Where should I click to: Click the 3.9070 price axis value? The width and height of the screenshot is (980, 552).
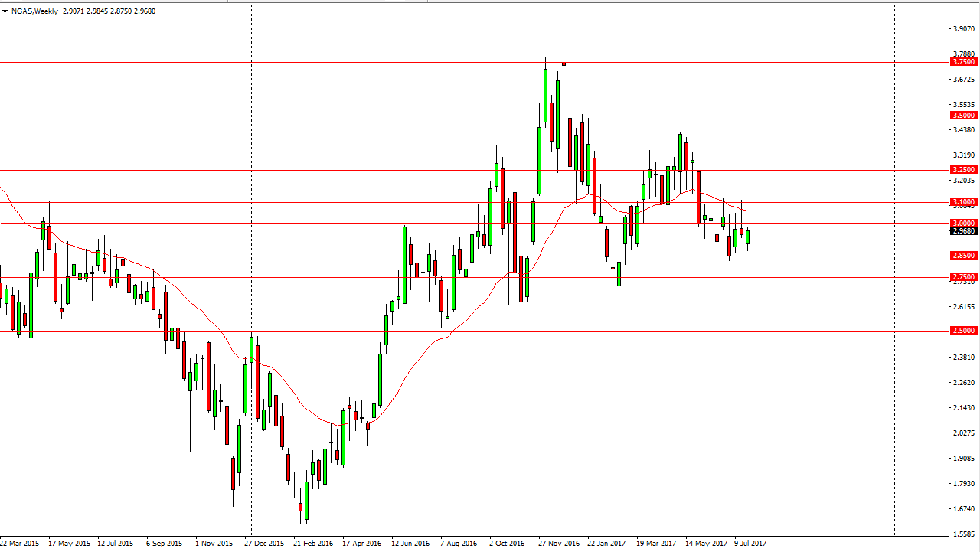pyautogui.click(x=963, y=29)
